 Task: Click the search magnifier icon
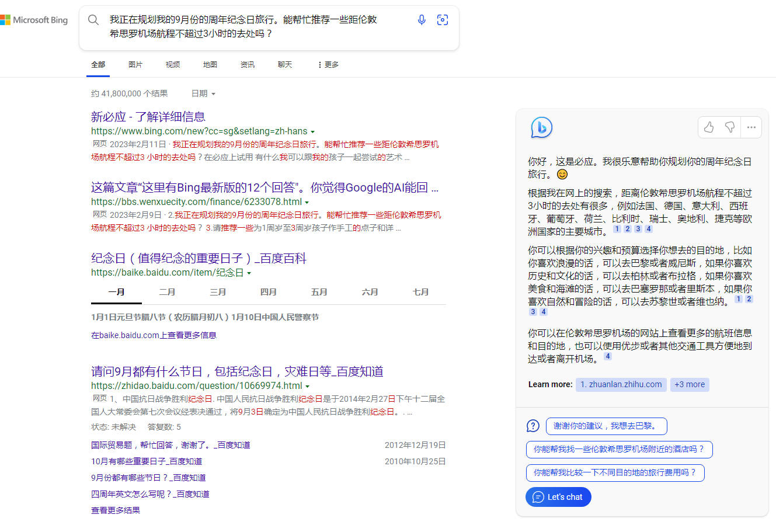[93, 20]
